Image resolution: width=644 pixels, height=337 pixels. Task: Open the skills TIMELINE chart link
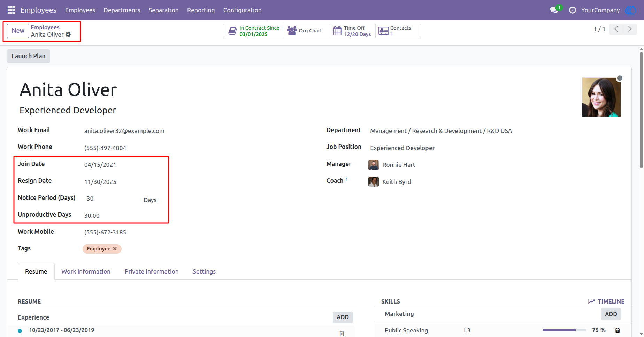pos(606,301)
